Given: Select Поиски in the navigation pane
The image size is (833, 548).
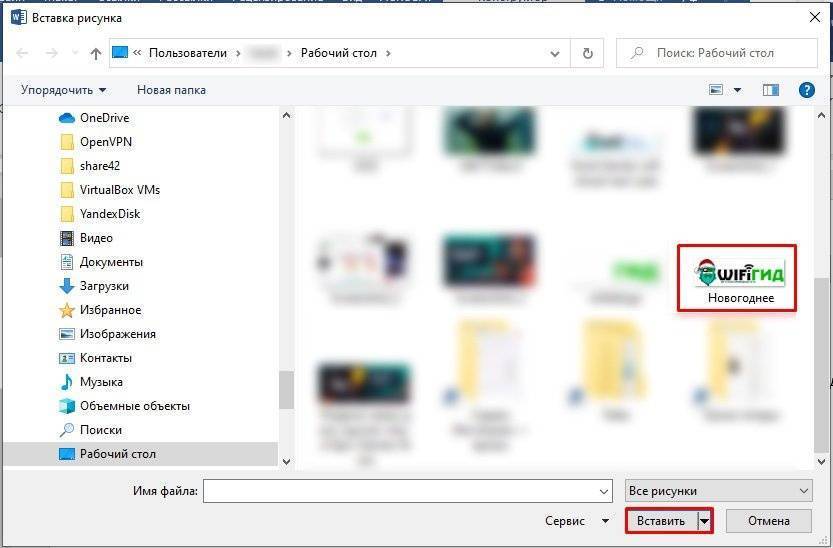Looking at the screenshot, I should [91, 430].
